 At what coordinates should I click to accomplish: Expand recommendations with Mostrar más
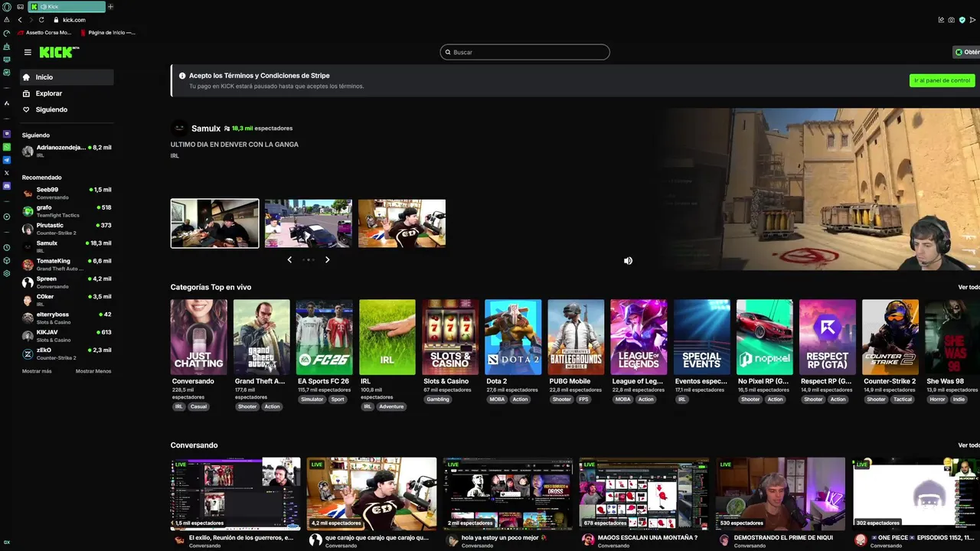[37, 371]
